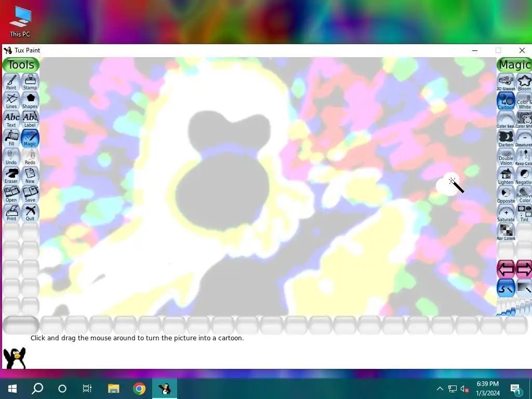This screenshot has width=532, height=399.
Task: Open the network tray icon
Action: point(453,389)
